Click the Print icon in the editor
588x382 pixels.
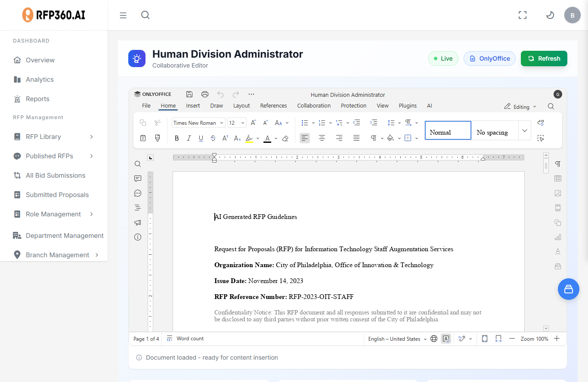[205, 94]
